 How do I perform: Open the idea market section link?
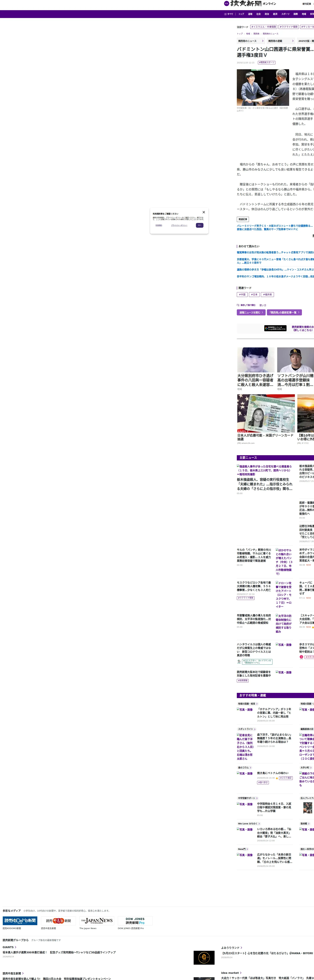pos(231,973)
